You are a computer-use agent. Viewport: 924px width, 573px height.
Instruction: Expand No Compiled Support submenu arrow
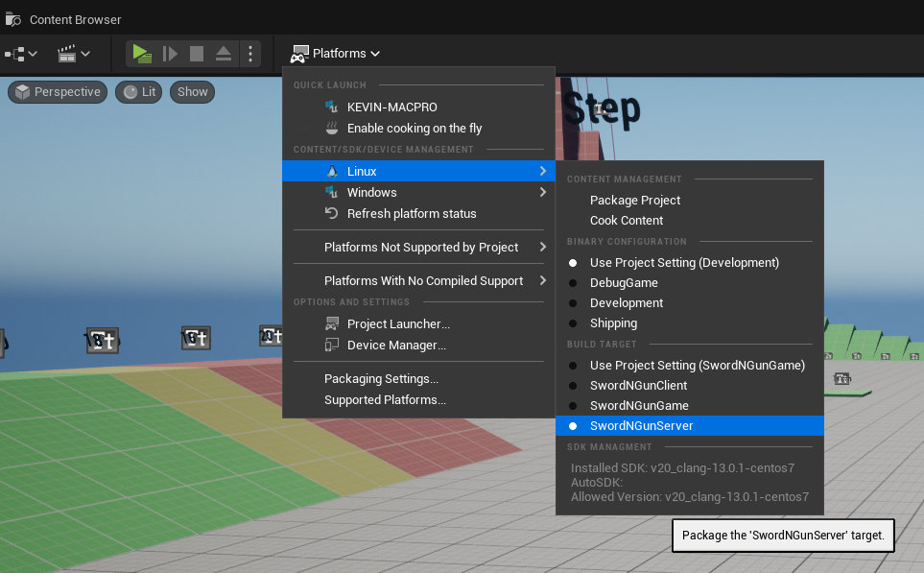[x=543, y=280]
